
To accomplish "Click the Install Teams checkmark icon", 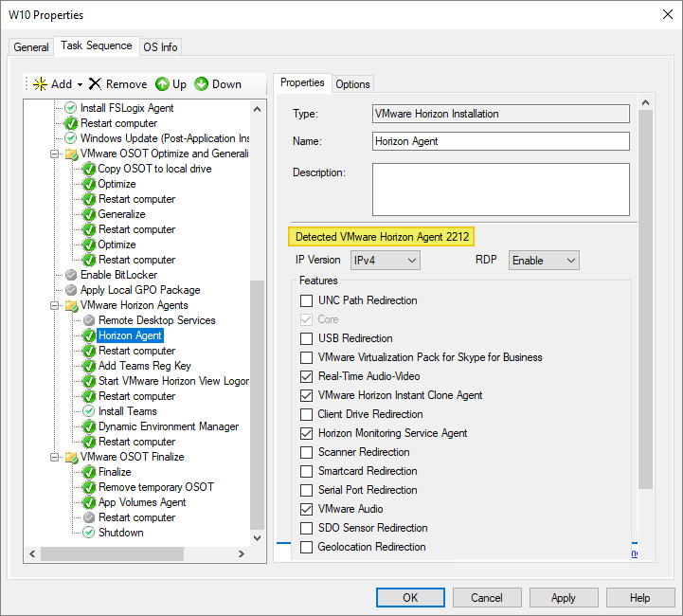I will pyautogui.click(x=89, y=411).
